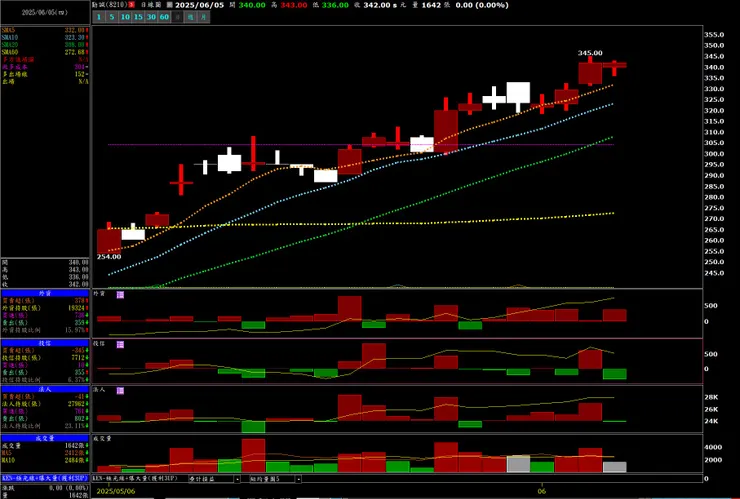Open the settings icon in the 法人 panel

point(120,391)
